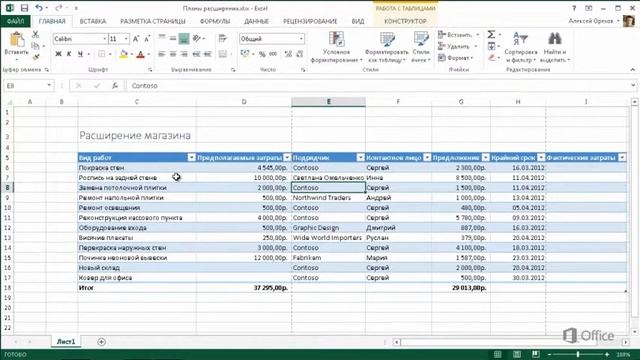Open the font size 11 dropdown
The width and height of the screenshot is (640, 360).
point(126,39)
